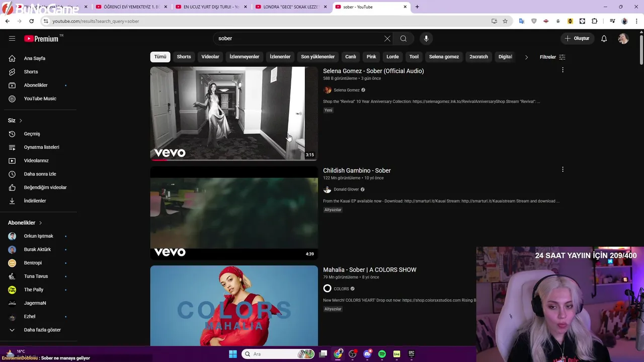Select the İzlenenler filter chip

(x=280, y=57)
